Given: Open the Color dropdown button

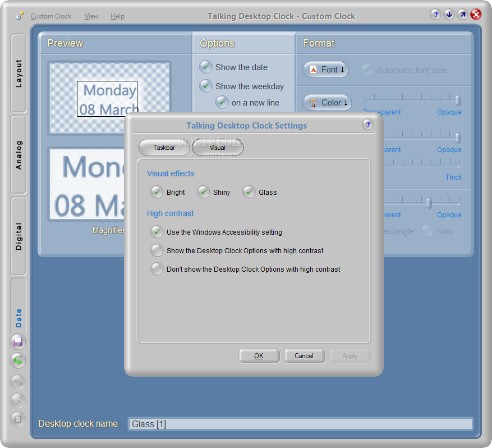Looking at the screenshot, I should click(x=327, y=103).
